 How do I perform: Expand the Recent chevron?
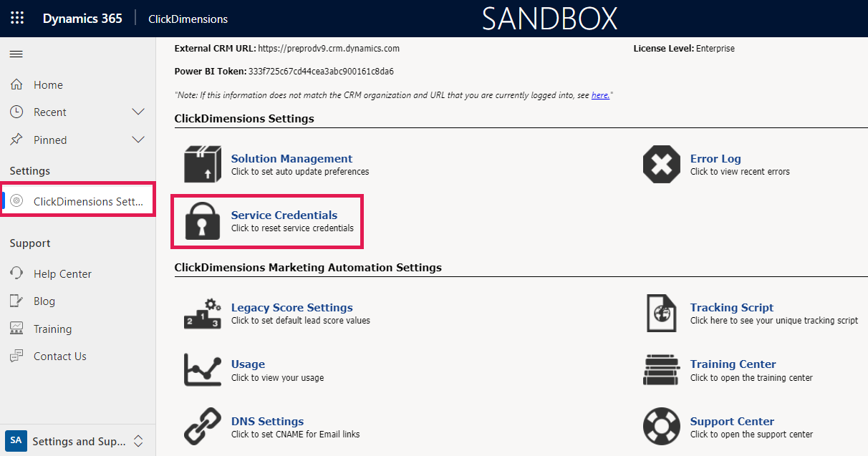(139, 112)
